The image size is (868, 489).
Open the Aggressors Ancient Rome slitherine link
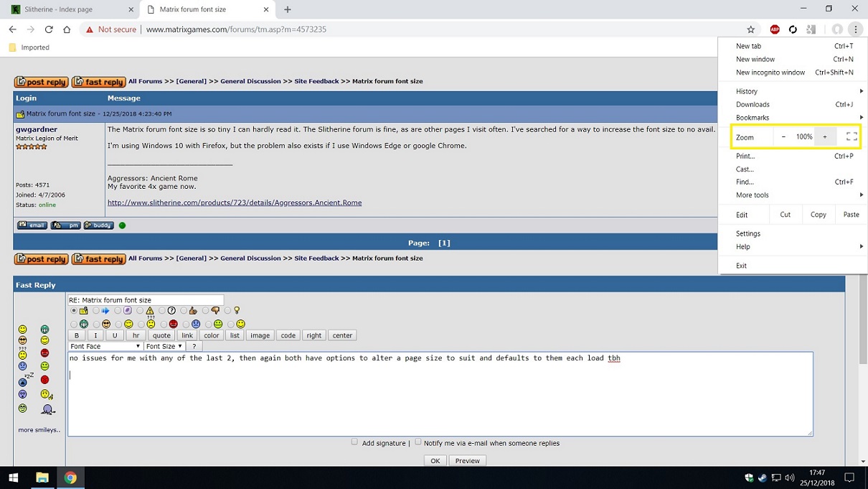coord(235,202)
